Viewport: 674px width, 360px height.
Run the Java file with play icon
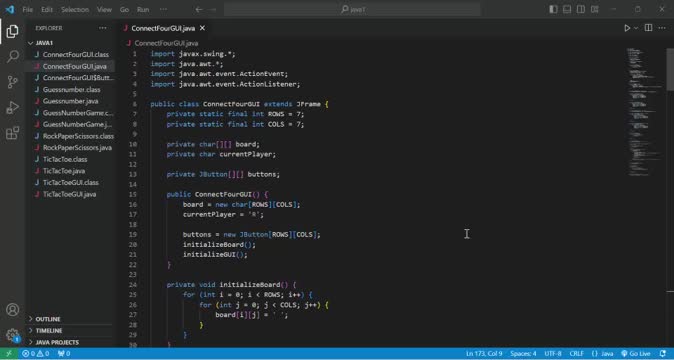point(627,28)
